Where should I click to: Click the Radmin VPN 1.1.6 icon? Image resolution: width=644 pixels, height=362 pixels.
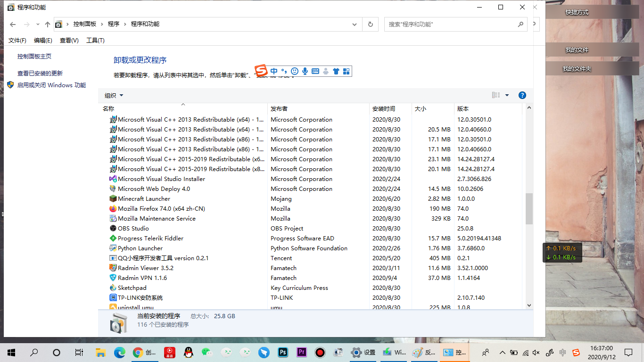click(x=113, y=278)
